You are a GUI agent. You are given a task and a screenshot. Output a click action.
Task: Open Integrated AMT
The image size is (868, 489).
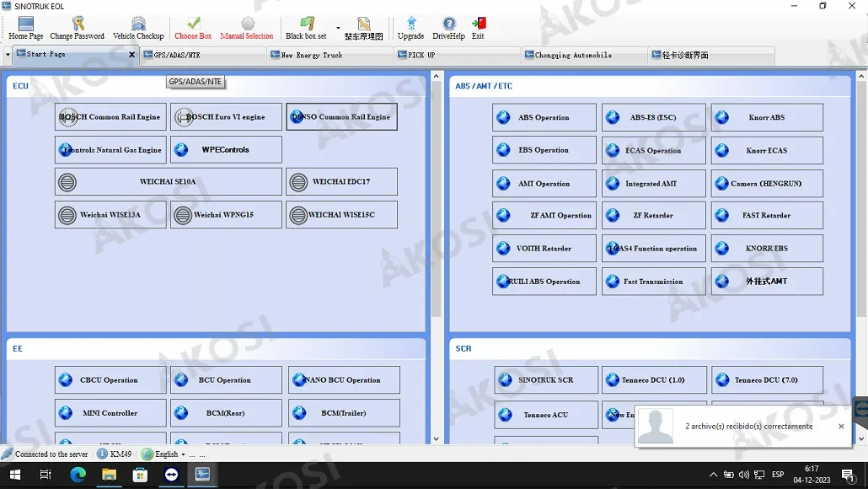coord(654,183)
